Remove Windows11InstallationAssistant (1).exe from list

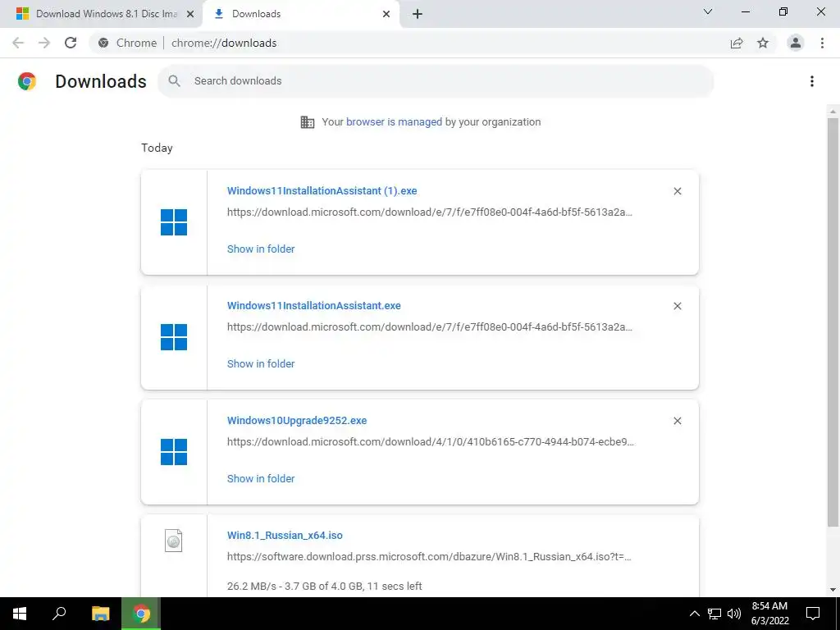[677, 191]
